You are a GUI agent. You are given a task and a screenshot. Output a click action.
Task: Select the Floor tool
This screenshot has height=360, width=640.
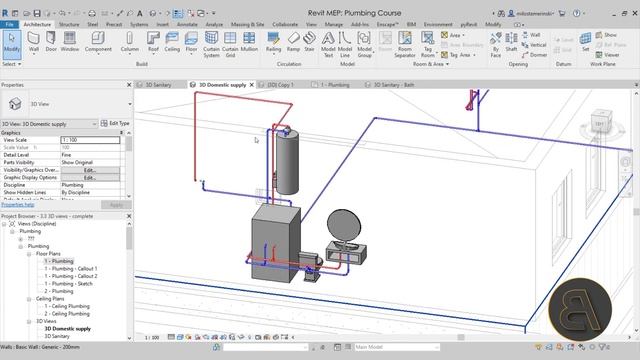pyautogui.click(x=191, y=42)
